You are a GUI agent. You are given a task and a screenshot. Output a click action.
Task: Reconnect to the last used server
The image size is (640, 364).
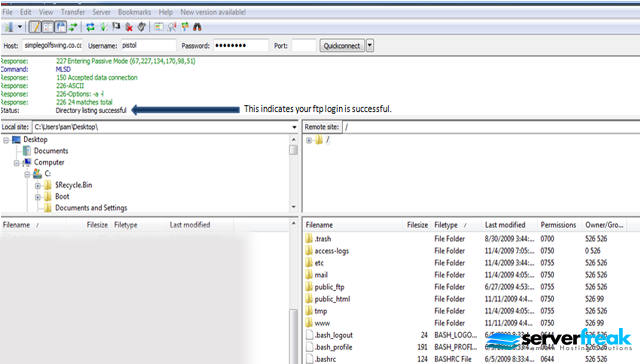pos(142,27)
